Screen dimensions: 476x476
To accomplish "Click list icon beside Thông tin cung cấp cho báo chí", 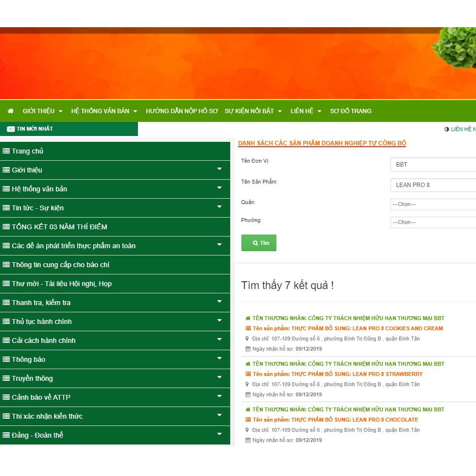I will [6, 265].
